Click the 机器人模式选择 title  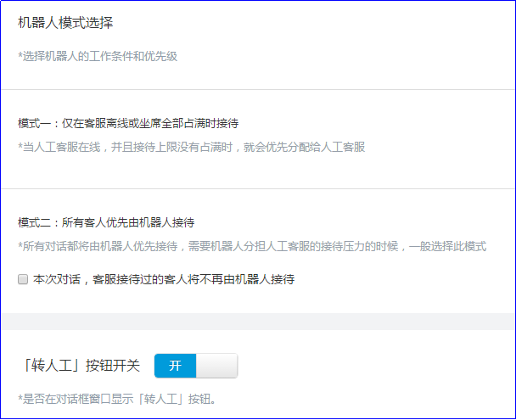(x=66, y=23)
